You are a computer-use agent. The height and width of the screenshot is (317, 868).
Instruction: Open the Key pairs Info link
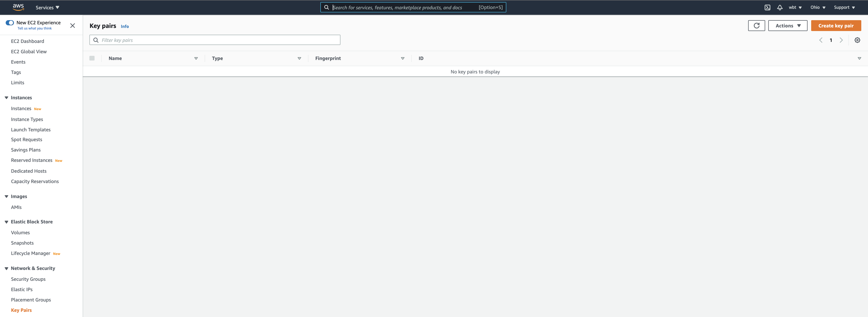[x=125, y=26]
